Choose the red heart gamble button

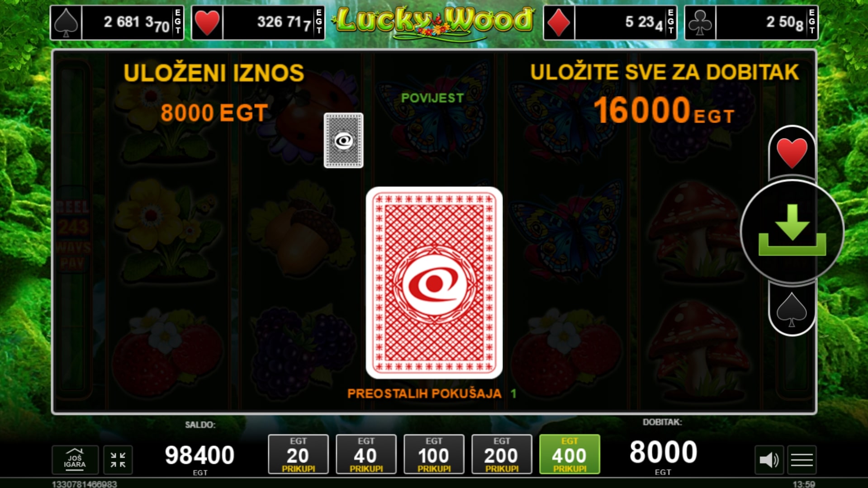[x=792, y=153]
